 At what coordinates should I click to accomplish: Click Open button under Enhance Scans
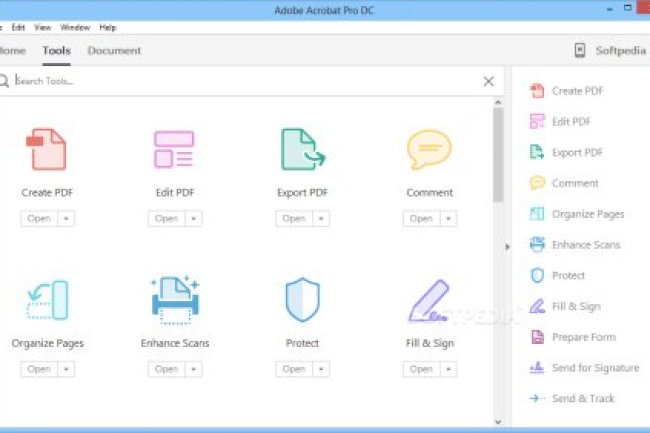(167, 369)
